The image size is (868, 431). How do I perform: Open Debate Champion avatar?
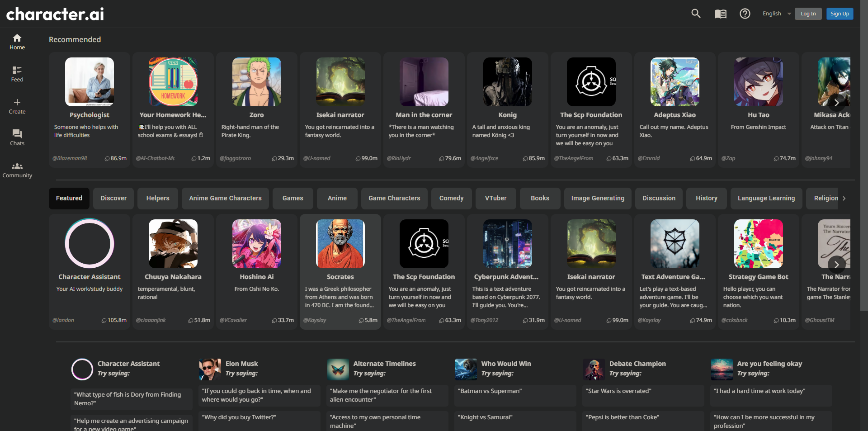pos(594,369)
